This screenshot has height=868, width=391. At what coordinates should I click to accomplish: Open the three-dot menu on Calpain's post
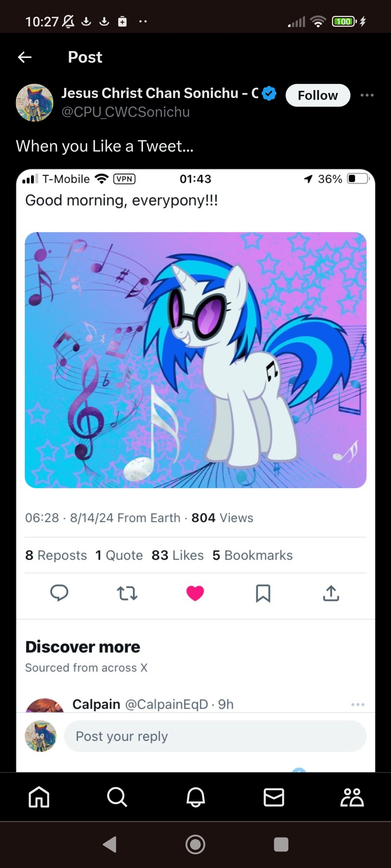[358, 704]
